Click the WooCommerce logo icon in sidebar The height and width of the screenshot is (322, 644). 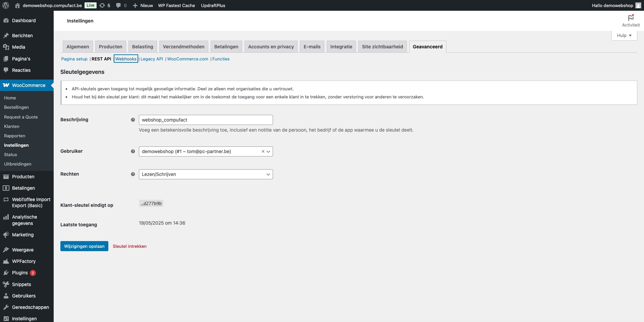click(x=6, y=85)
